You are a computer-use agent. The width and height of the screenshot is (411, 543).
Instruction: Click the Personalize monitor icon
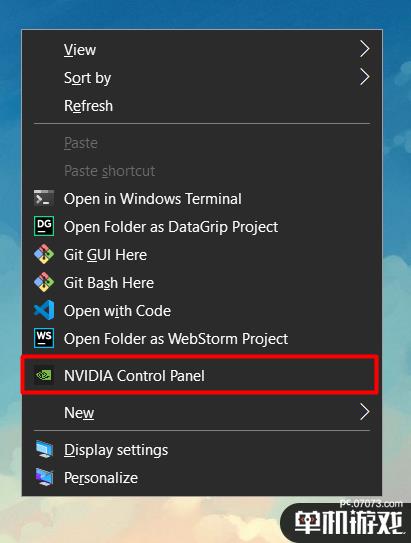click(44, 477)
